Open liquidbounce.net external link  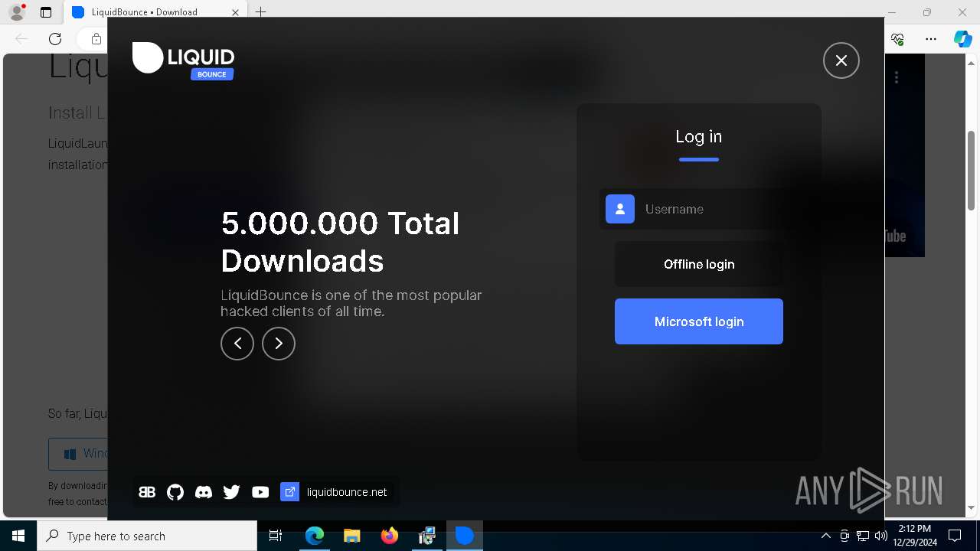pyautogui.click(x=334, y=492)
